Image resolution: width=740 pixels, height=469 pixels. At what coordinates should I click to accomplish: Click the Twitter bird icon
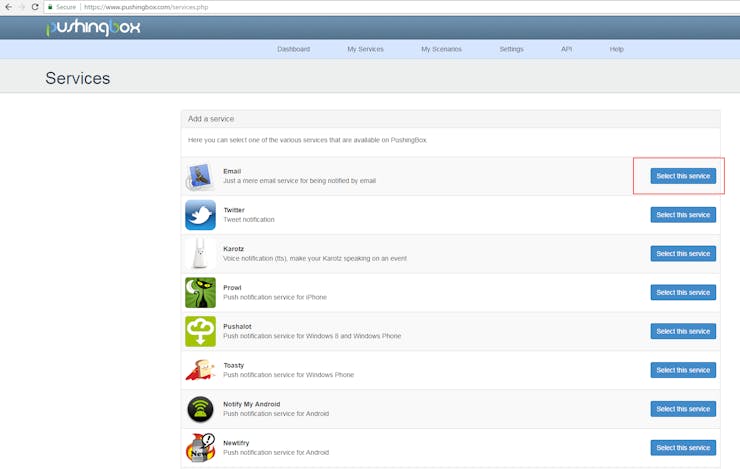point(200,215)
